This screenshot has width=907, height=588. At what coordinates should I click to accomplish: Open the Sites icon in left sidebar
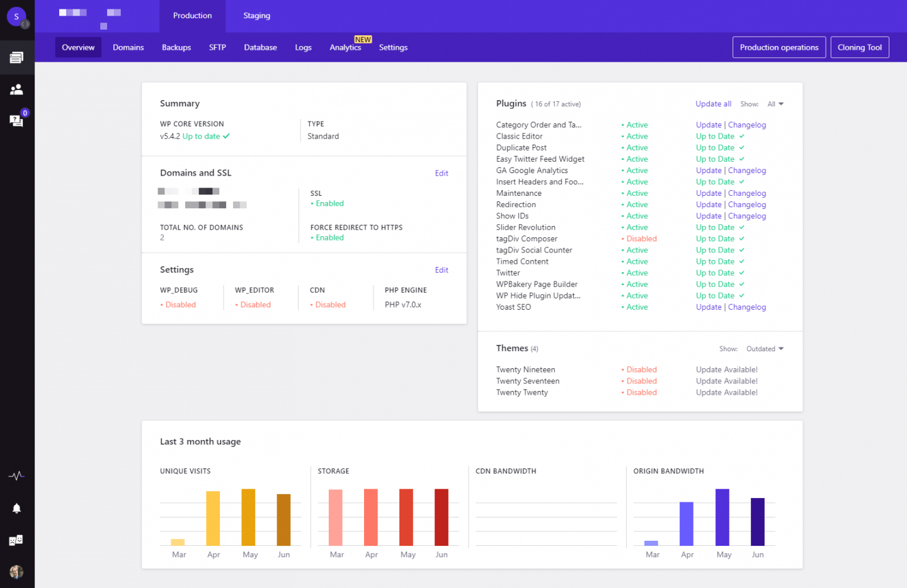(x=16, y=58)
